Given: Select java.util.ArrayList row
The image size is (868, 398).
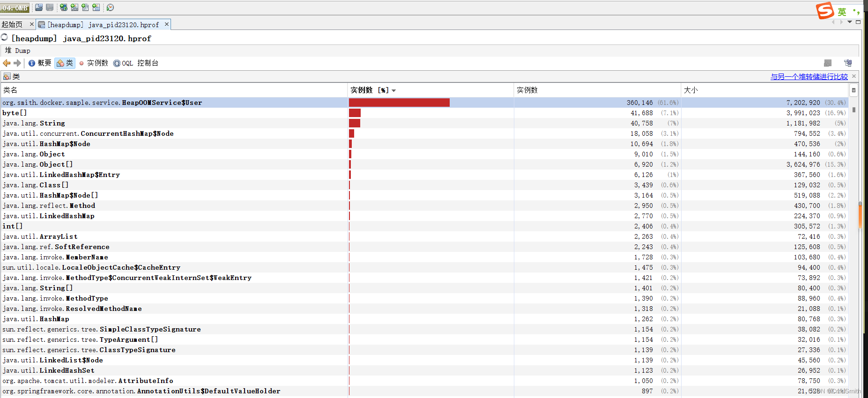Looking at the screenshot, I should point(424,236).
